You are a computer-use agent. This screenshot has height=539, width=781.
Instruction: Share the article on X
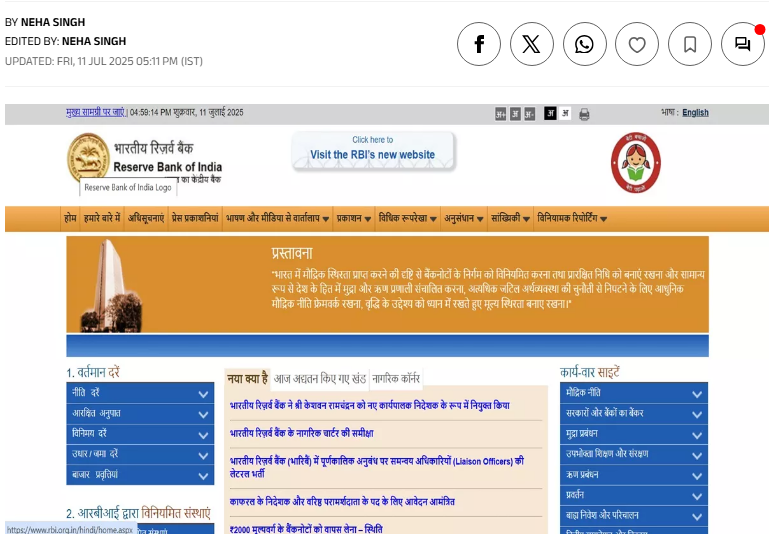531,44
